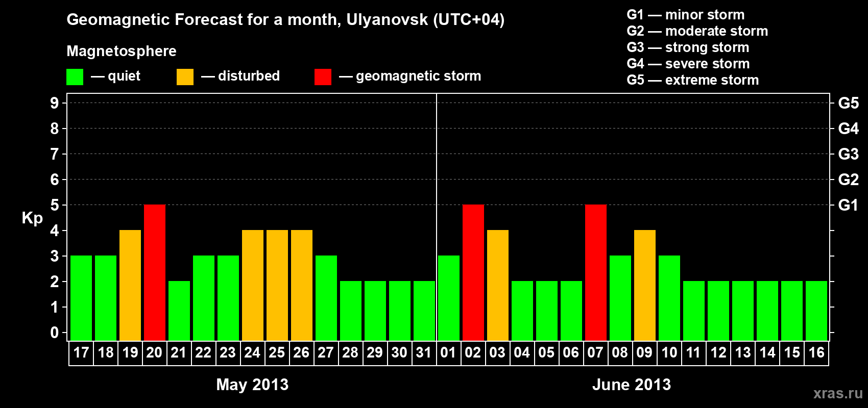Click the G1 right axis label
Viewport: 868px width, 408px height.
[849, 205]
